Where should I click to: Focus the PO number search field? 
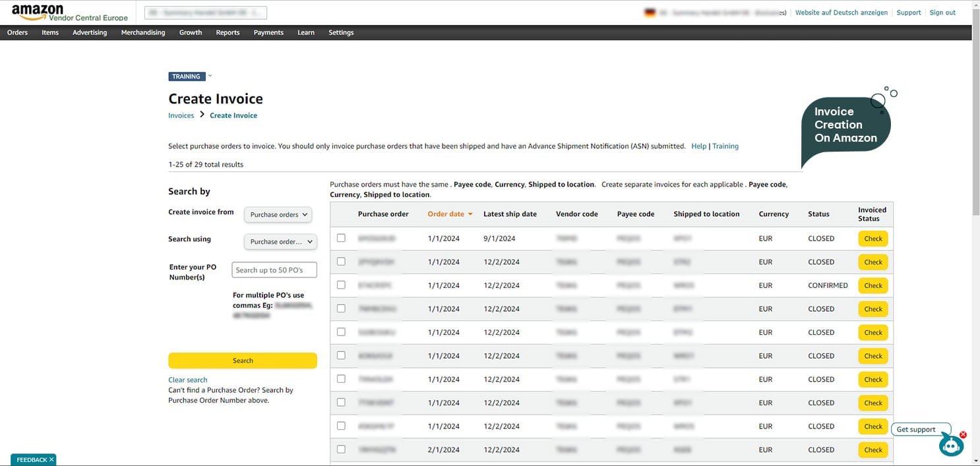click(274, 270)
